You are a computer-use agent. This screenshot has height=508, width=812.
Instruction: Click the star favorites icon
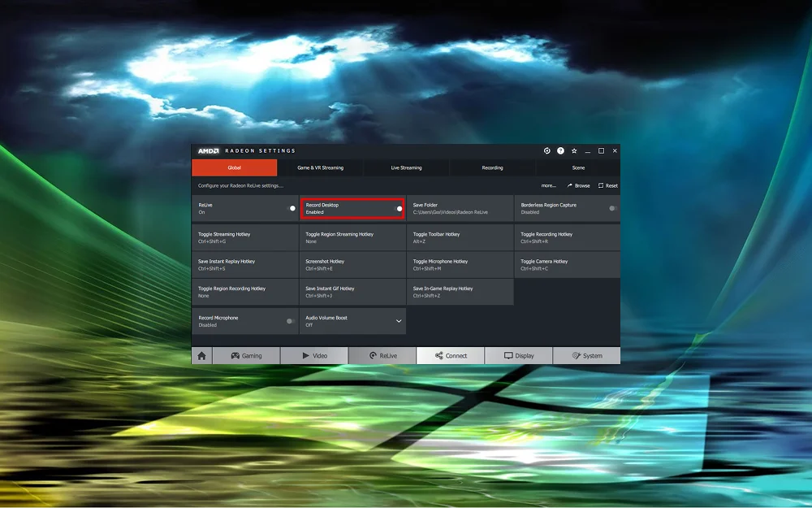(x=573, y=150)
